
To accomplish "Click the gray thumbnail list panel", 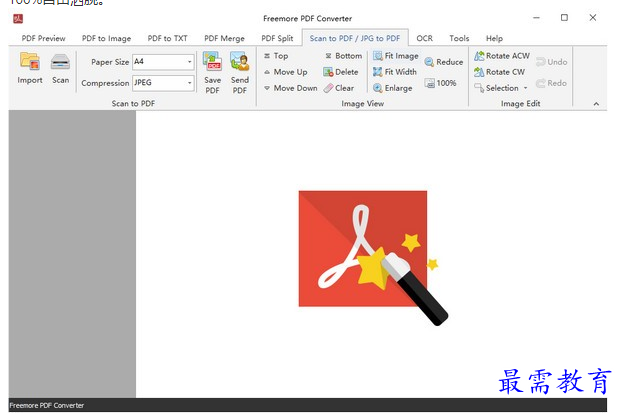I will (x=72, y=254).
